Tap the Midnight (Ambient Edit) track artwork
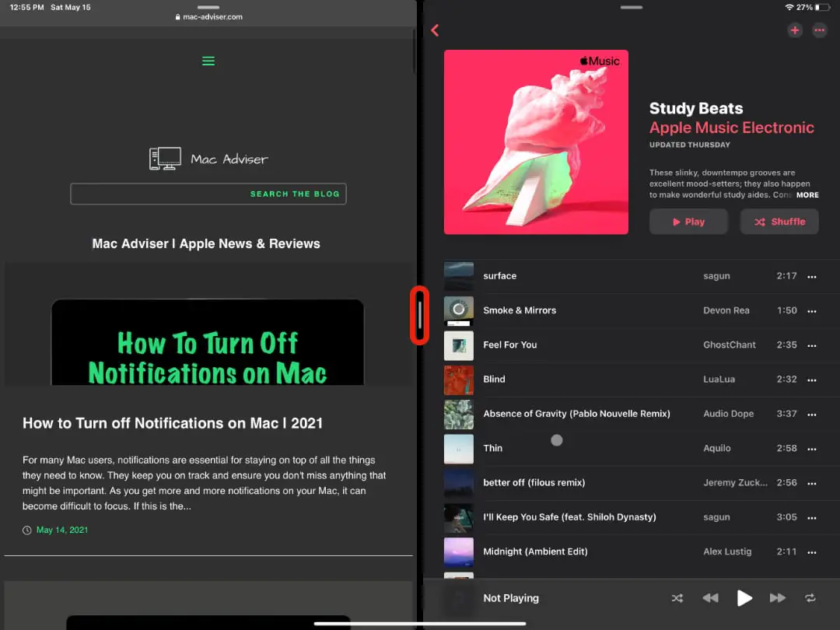The height and width of the screenshot is (630, 840). [x=459, y=551]
